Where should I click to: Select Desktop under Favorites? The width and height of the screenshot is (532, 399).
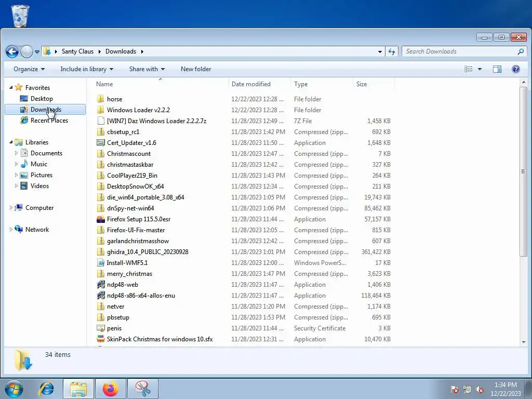(x=42, y=98)
